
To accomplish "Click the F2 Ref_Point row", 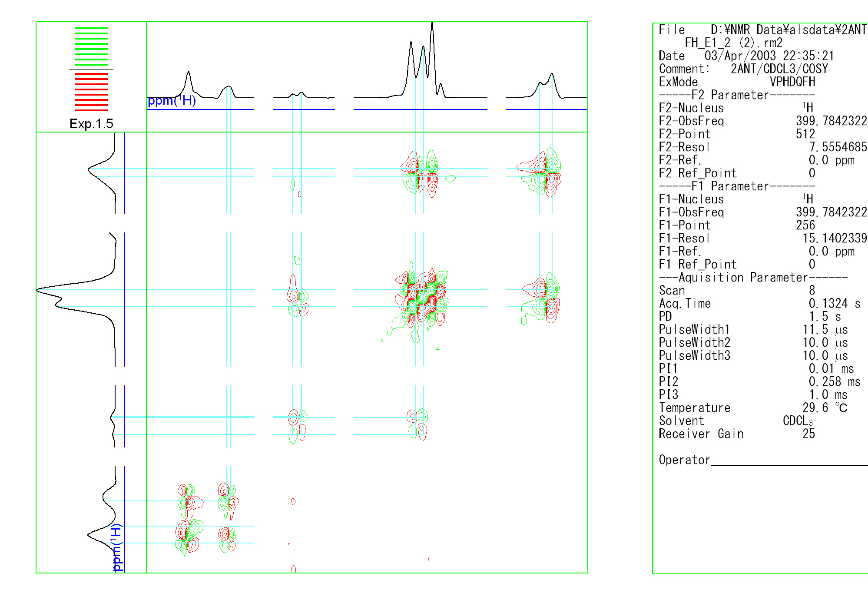I will point(737,173).
